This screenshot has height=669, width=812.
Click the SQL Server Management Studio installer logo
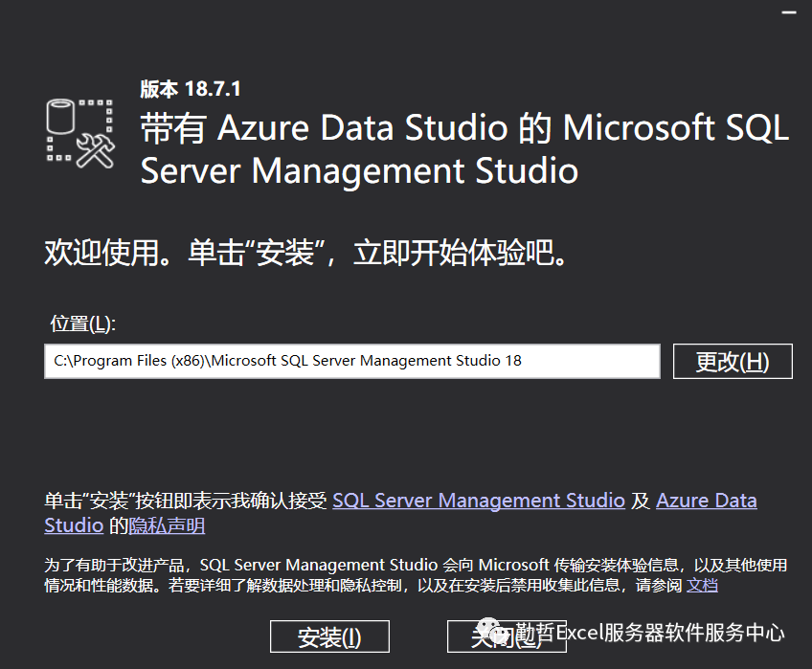click(x=80, y=131)
